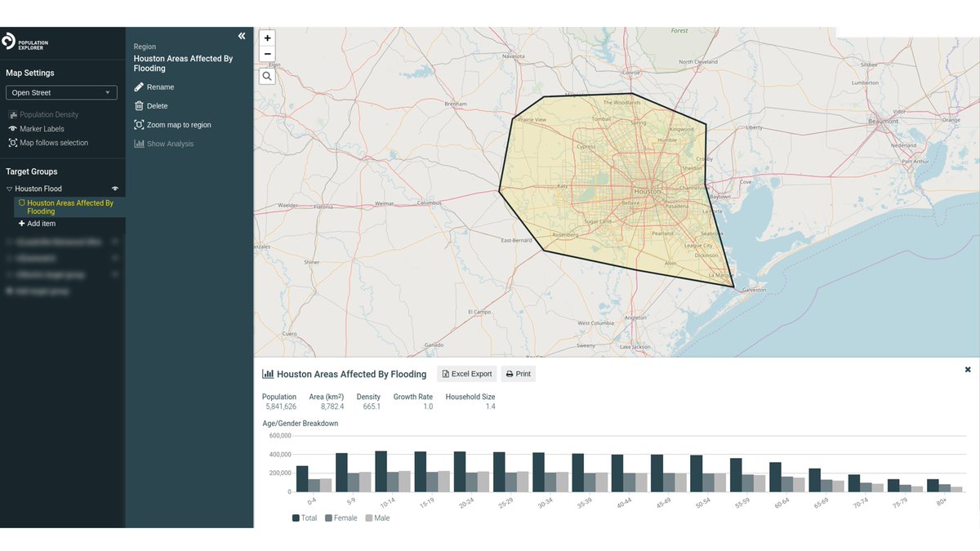Click the Map Settings heading
The image size is (980, 551).
point(30,73)
